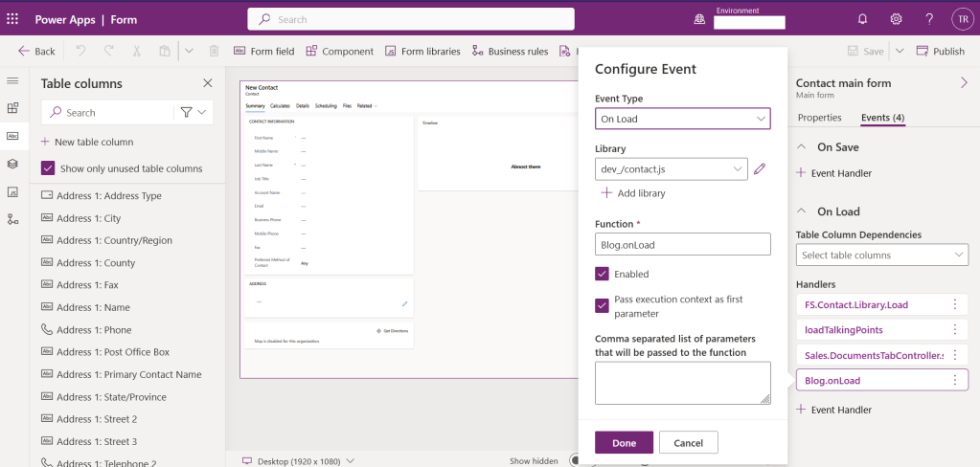980x467 pixels.
Task: Add Event Handler under On Load handlers
Action: click(x=833, y=410)
